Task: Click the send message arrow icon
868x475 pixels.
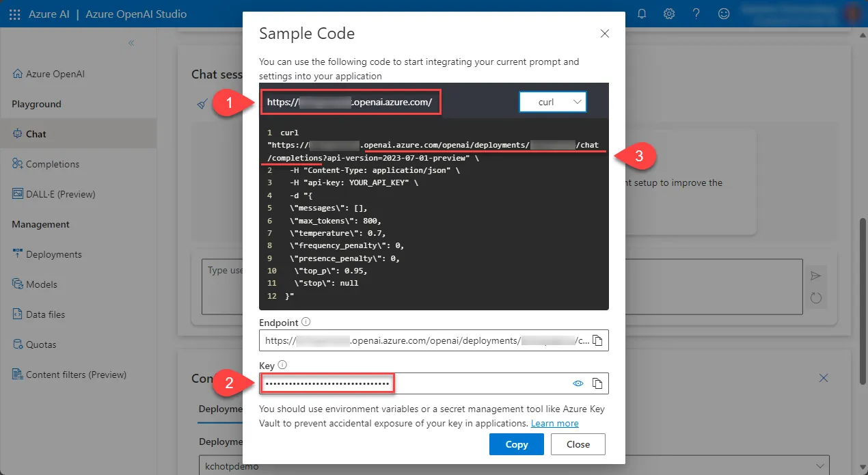Action: (x=815, y=275)
